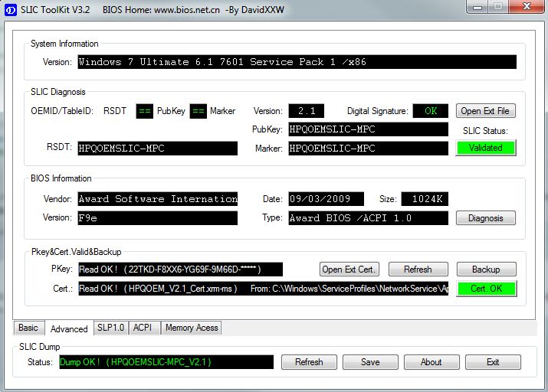Click the PKey field Read OK 22TKD
This screenshot has height=392, width=548.
[181, 269]
